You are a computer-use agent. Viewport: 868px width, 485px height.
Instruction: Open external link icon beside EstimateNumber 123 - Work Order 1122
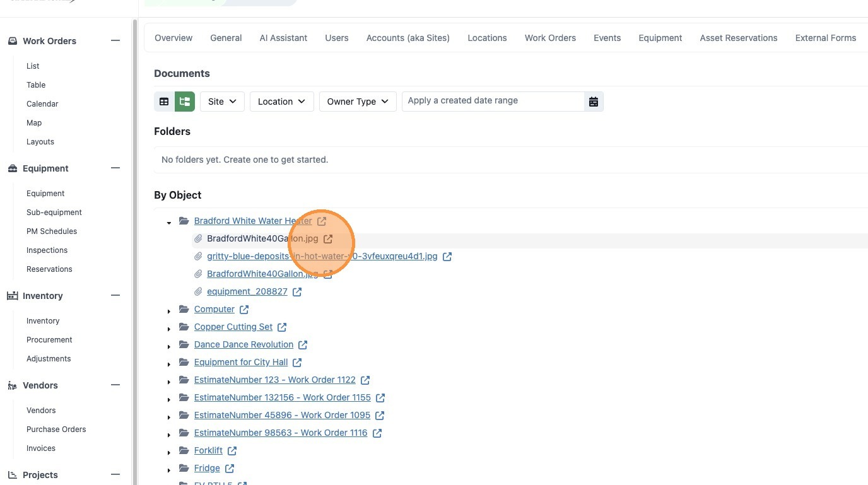click(365, 380)
